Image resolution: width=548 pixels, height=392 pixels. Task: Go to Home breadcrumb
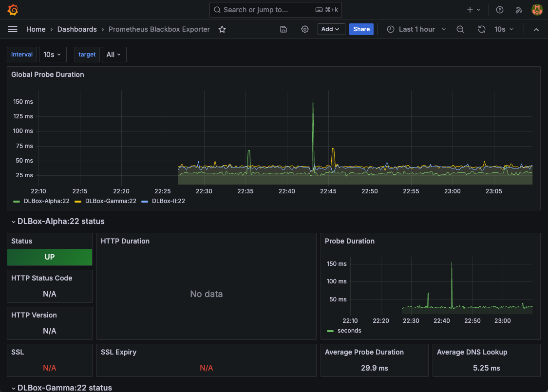36,29
